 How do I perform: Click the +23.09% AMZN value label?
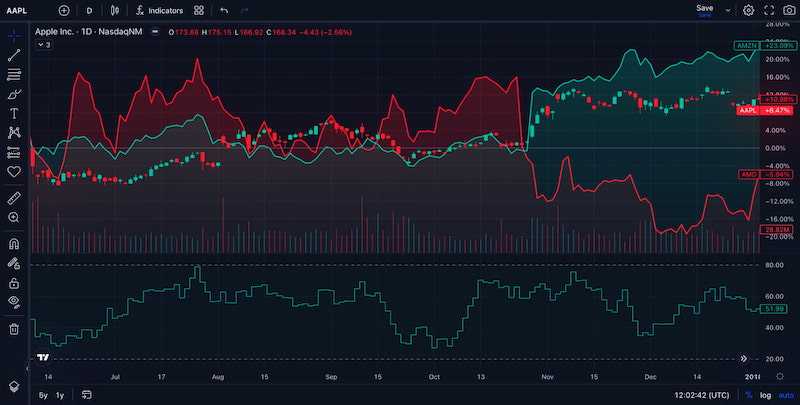coord(777,45)
